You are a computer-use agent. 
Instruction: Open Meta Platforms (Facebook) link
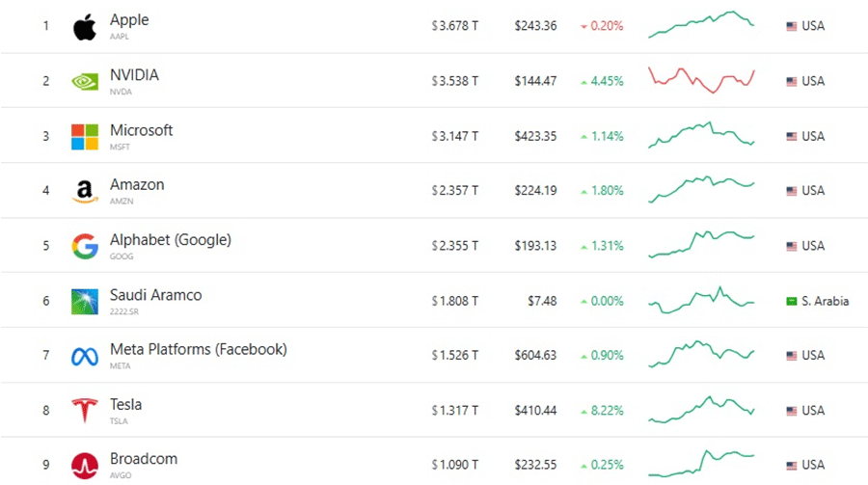[198, 349]
